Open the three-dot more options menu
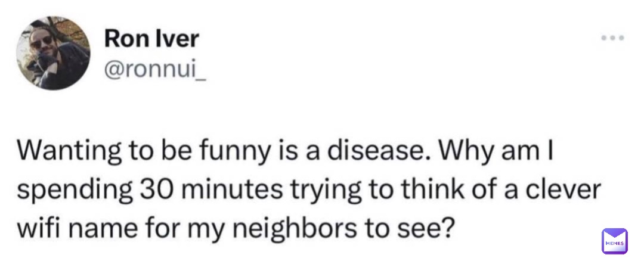The image size is (644, 261). click(x=612, y=38)
